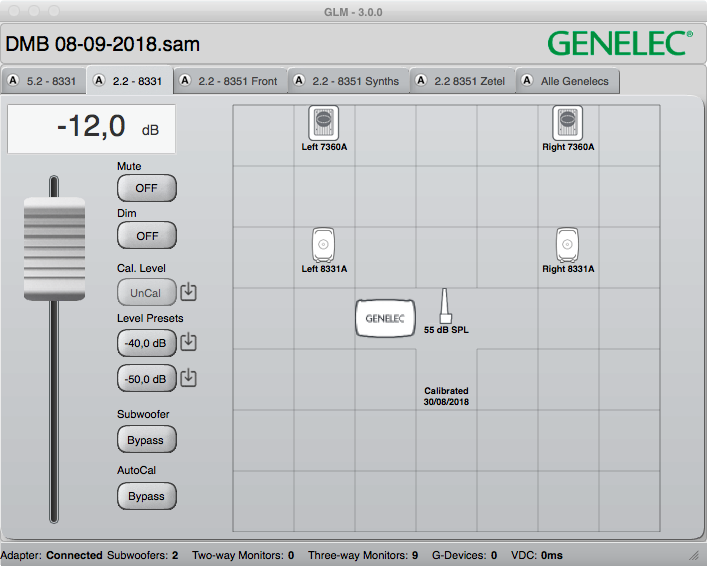The width and height of the screenshot is (707, 566).
Task: Click the measurement microphone icon
Action: (x=445, y=305)
